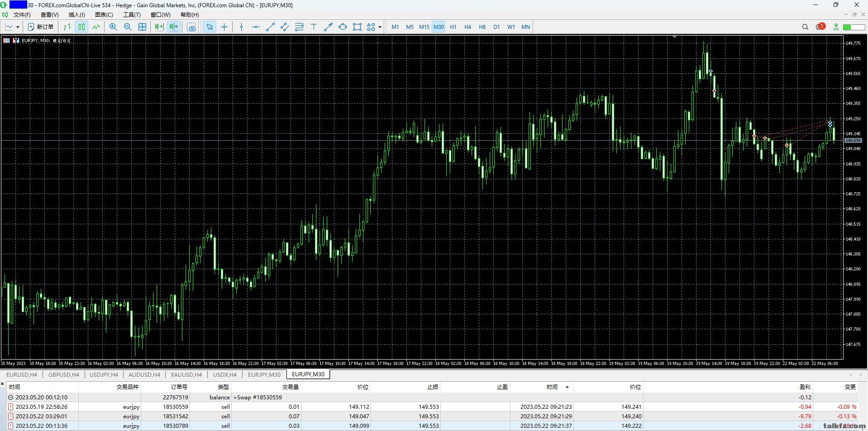Open the chart template dropdown arrow

18,27
